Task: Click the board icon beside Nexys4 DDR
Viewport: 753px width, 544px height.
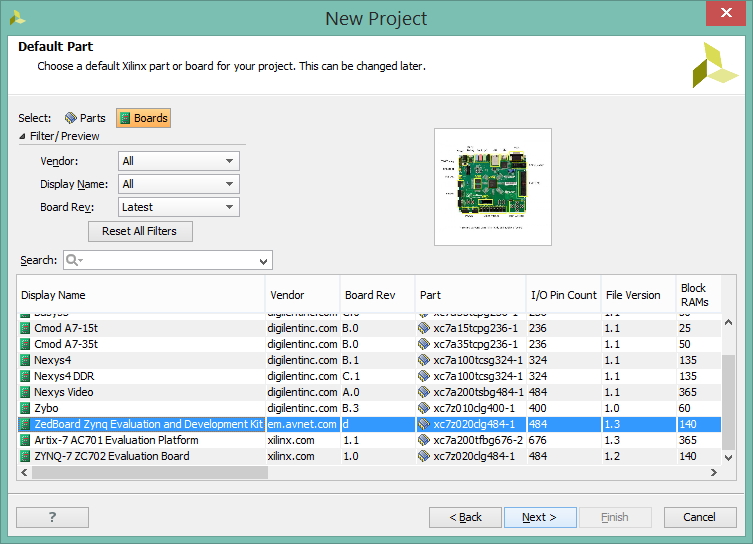Action: 25,376
